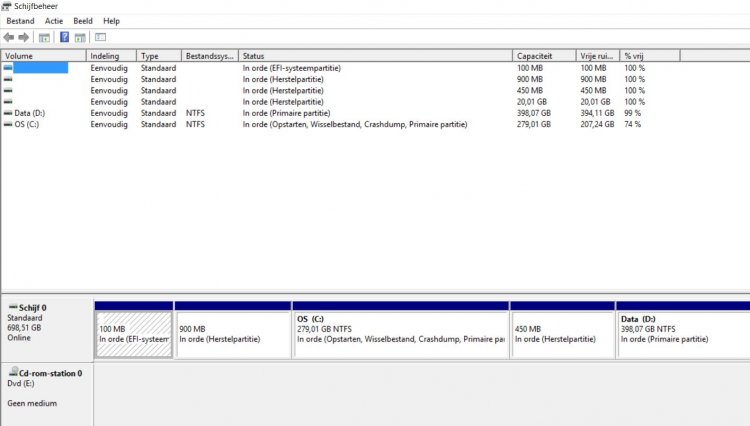Viewport: 750px width, 426px height.
Task: Select the 100 MB EFI partition block
Action: (x=133, y=333)
